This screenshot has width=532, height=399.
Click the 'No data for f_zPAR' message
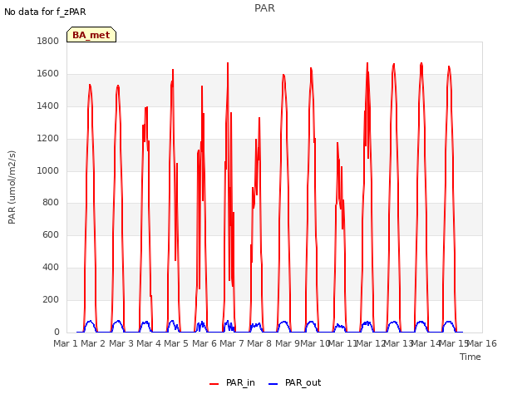(45, 12)
